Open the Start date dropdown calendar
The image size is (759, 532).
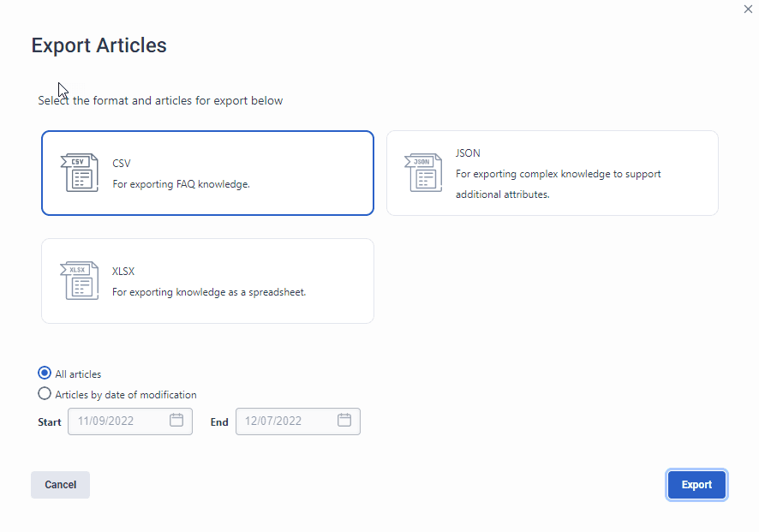pos(176,421)
